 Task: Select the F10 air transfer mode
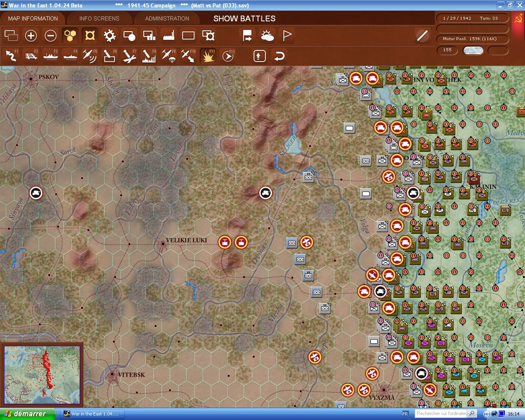coord(188,56)
